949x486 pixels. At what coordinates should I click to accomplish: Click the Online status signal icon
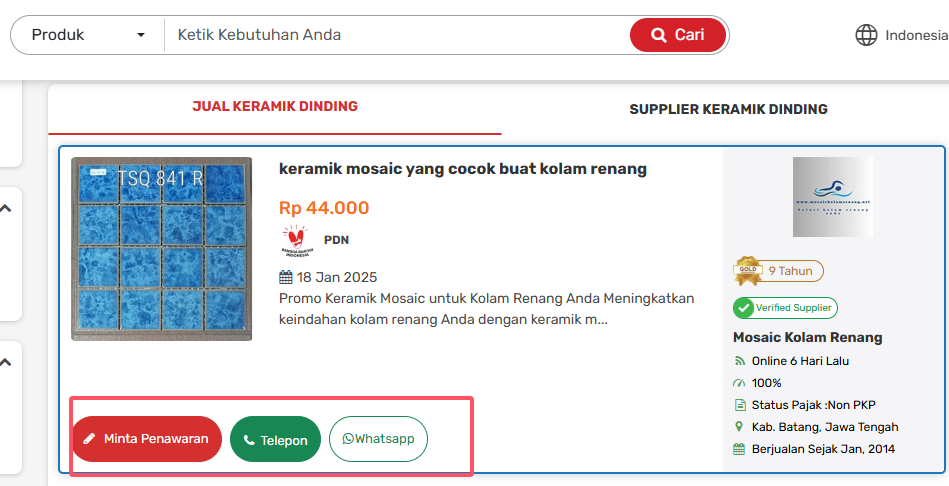pos(739,361)
